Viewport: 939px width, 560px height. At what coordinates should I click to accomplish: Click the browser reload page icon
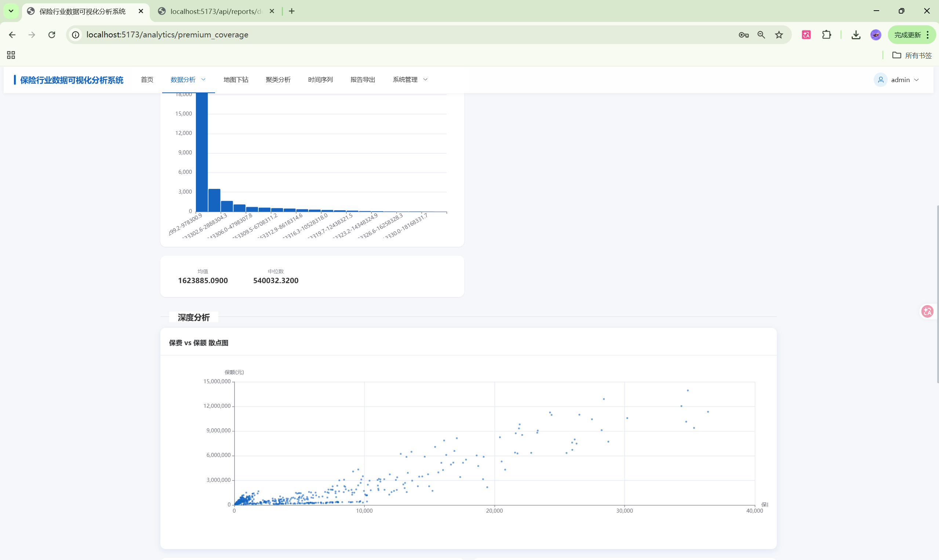click(x=52, y=35)
